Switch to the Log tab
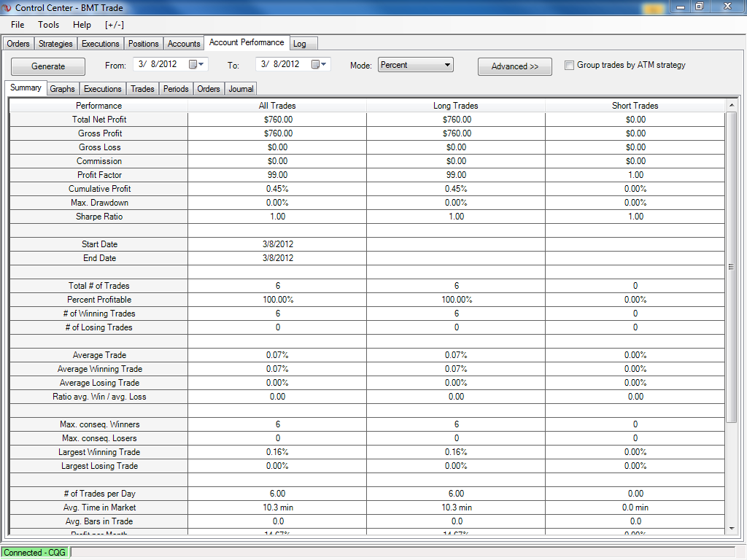Viewport: 747px width, 560px height. click(303, 43)
